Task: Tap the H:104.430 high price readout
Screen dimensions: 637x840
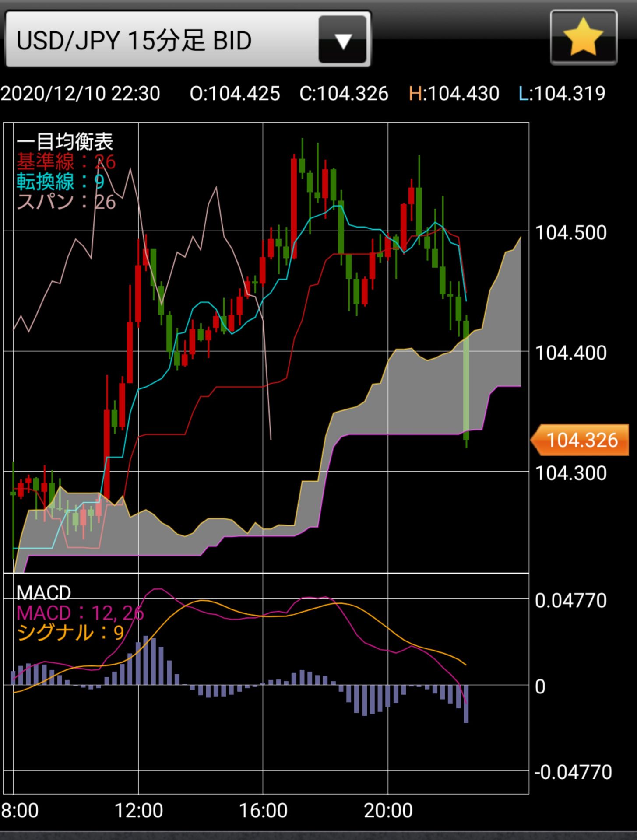Action: [x=454, y=94]
